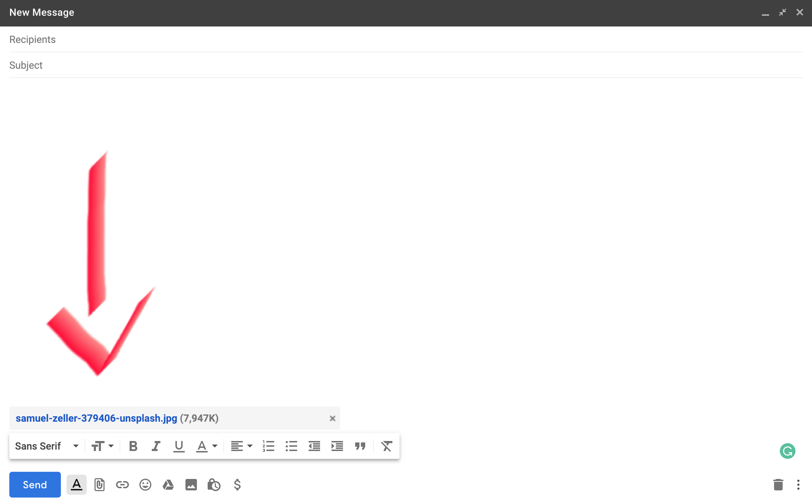
Task: Open the alignment options dropdown
Action: [x=241, y=446]
